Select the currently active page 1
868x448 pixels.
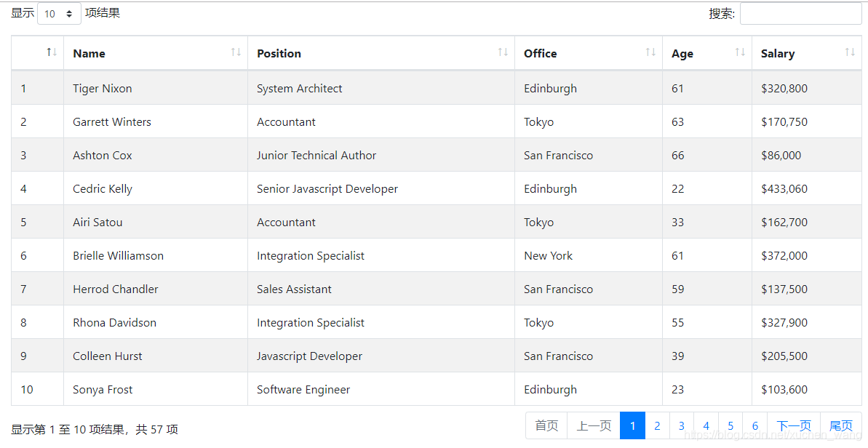(x=632, y=425)
